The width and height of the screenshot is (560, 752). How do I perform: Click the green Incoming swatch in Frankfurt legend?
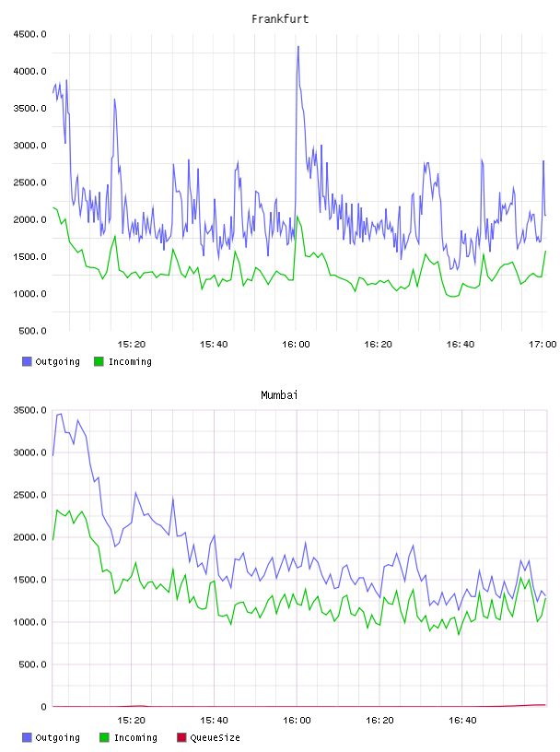point(99,361)
